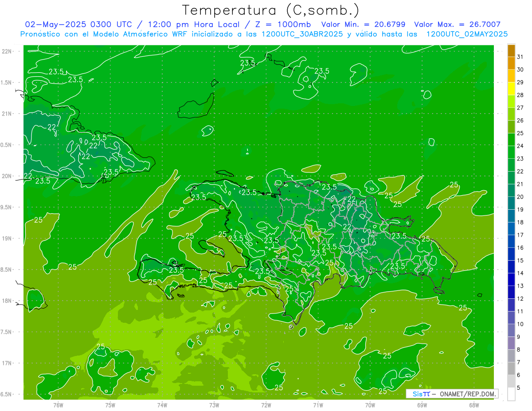
Task: Click the '19N' latitude axis label
Action: coord(7,238)
